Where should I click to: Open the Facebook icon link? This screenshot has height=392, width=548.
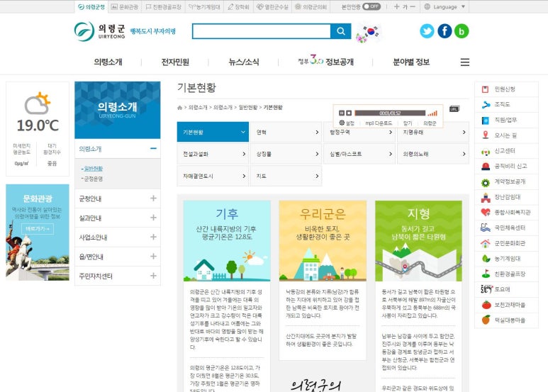[444, 31]
